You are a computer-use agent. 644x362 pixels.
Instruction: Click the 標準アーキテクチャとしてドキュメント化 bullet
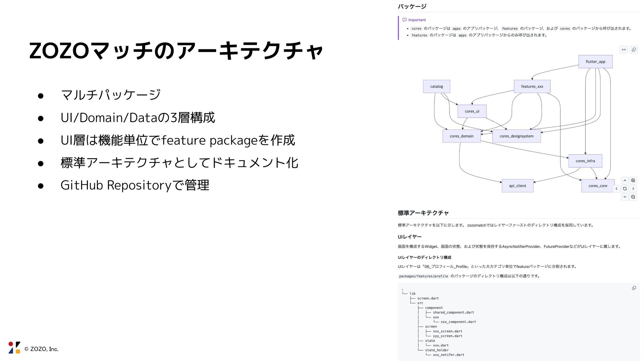coord(179,163)
